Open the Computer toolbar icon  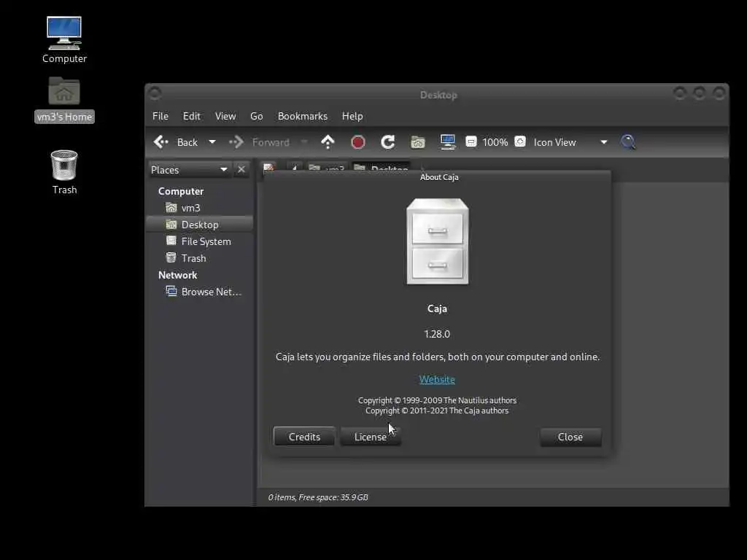coord(448,142)
